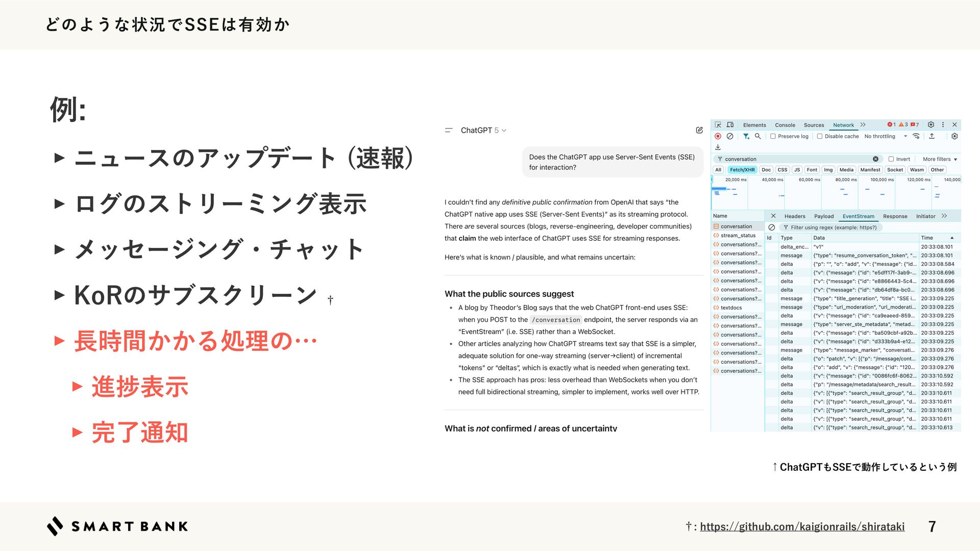Select the EventStream detail tab
Image resolution: width=980 pixels, height=551 pixels.
point(858,216)
